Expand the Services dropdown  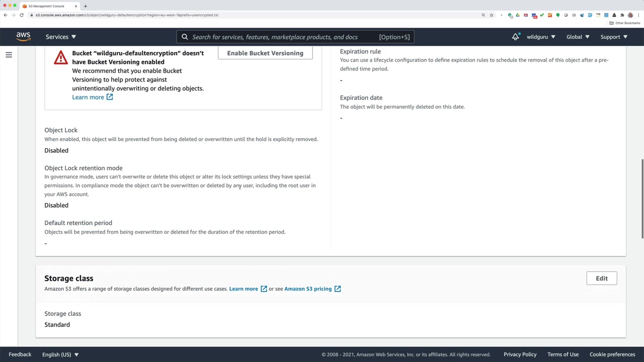tap(61, 37)
